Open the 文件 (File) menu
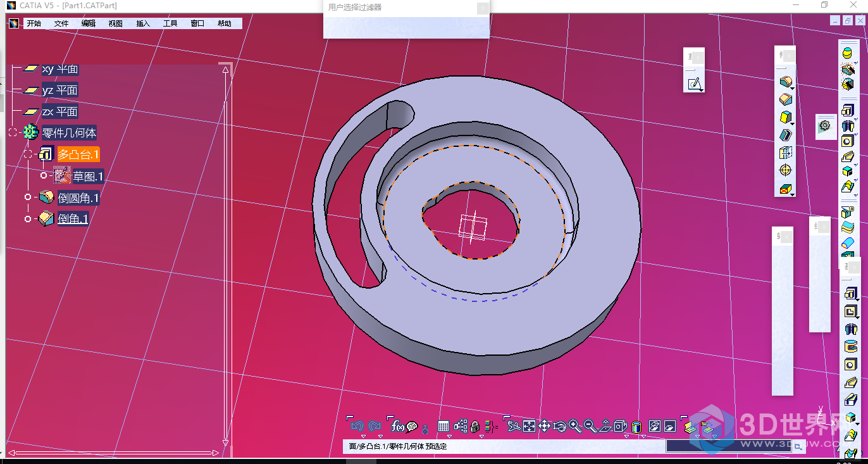 61,23
